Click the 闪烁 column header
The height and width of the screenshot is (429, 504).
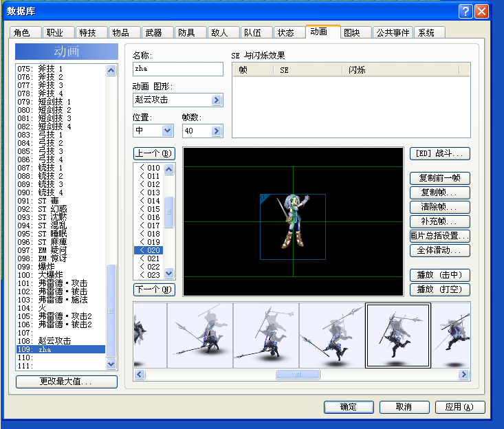401,69
